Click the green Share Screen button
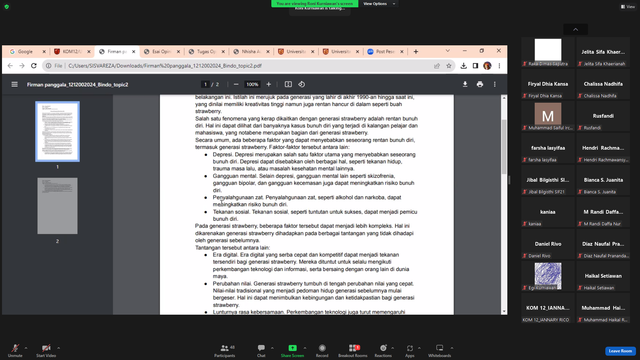 point(292,350)
